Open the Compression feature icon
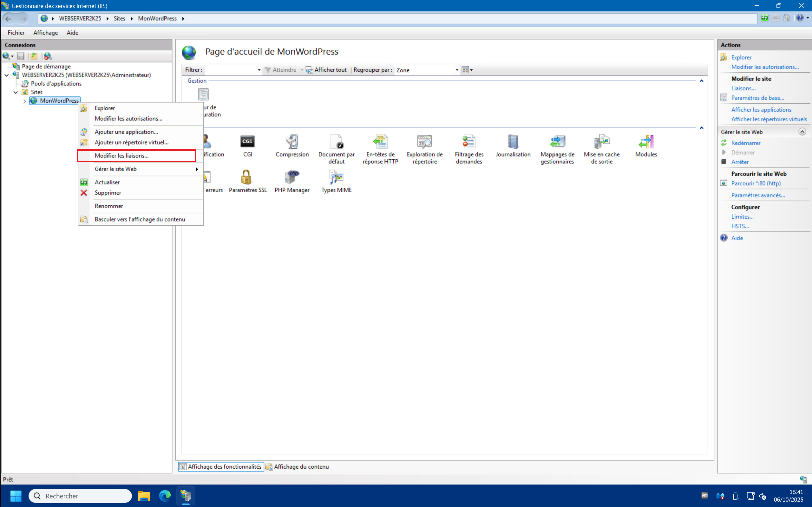Viewport: 812px width, 507px height. (292, 142)
